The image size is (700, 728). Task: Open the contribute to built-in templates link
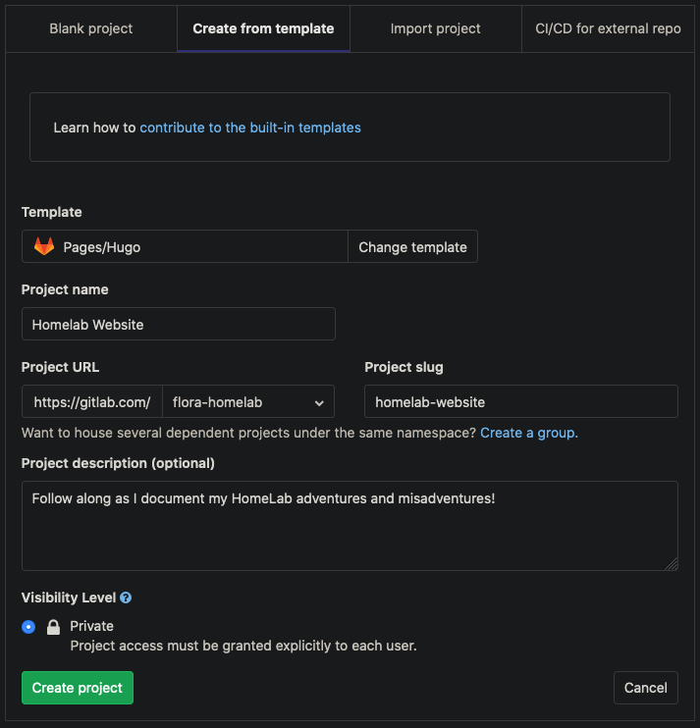(x=250, y=128)
